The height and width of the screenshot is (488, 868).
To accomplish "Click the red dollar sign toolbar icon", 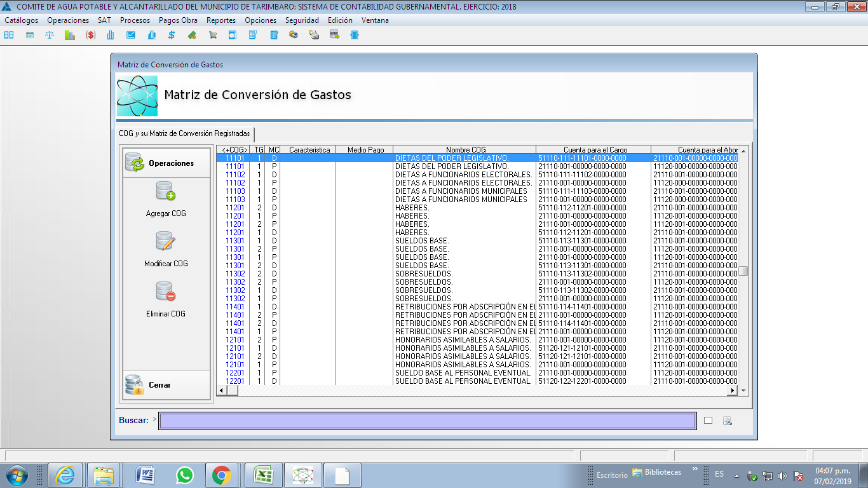I will click(x=90, y=36).
